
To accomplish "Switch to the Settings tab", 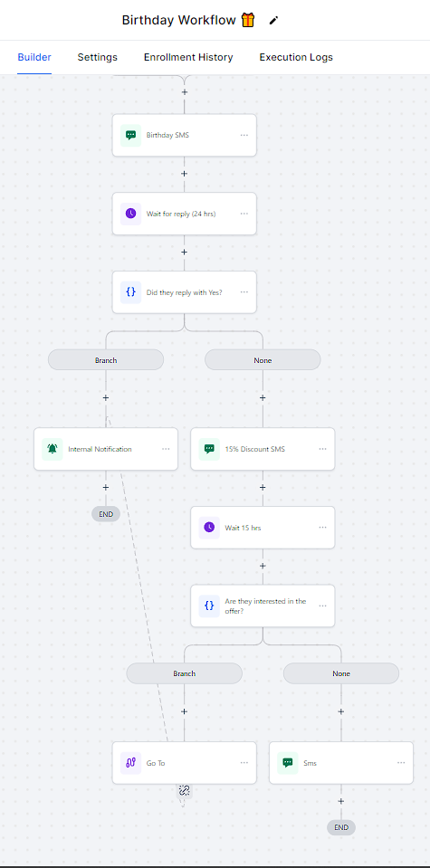I will point(98,58).
